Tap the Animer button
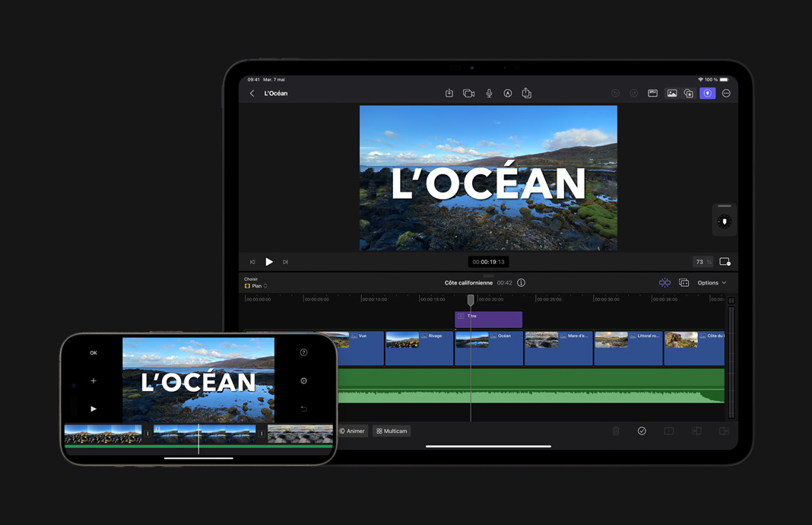This screenshot has width=812, height=525. pyautogui.click(x=353, y=431)
